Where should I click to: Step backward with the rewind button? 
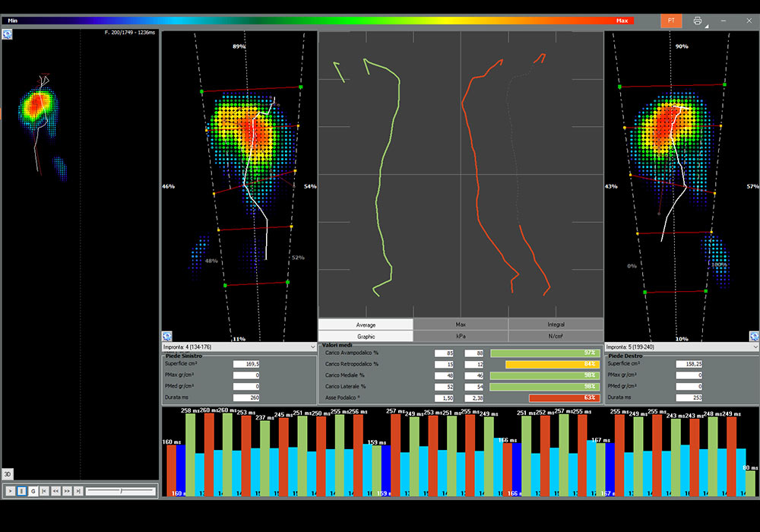pyautogui.click(x=55, y=491)
